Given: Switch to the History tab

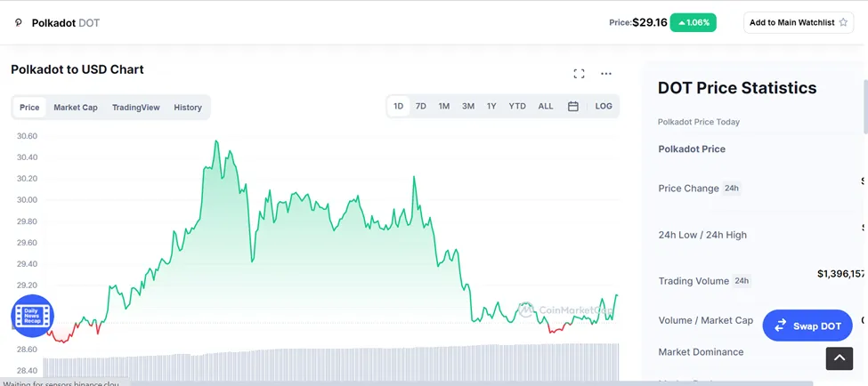Looking at the screenshot, I should [188, 108].
